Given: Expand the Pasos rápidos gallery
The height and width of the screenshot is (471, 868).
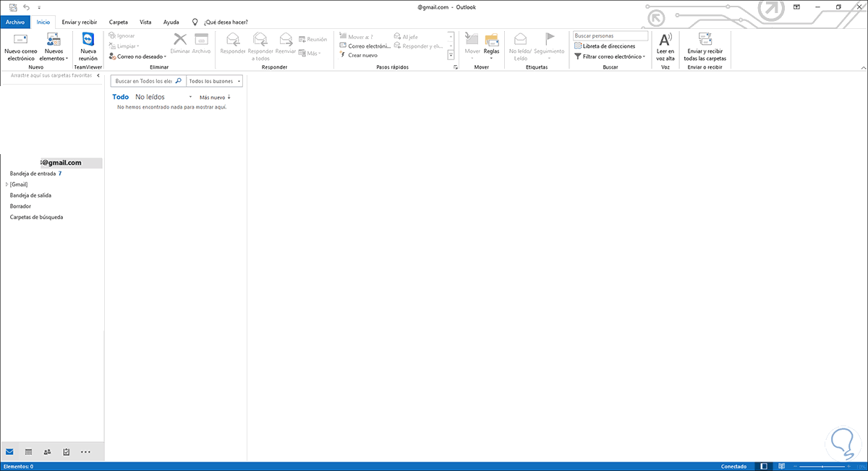Looking at the screenshot, I should pos(451,56).
